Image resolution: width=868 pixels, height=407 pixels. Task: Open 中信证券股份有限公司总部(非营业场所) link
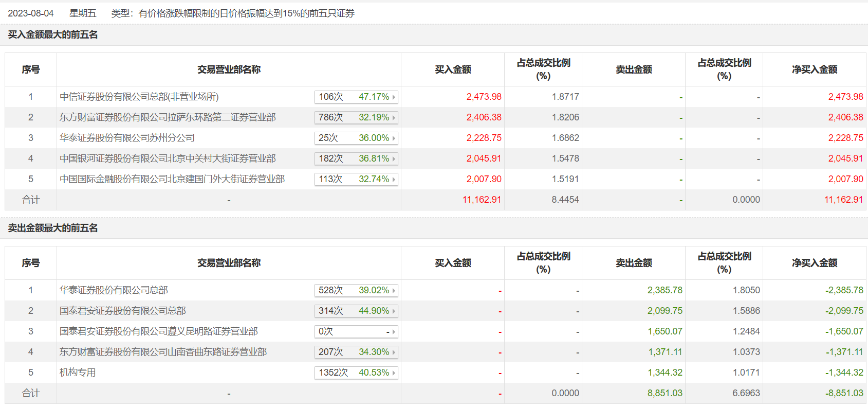pos(139,97)
